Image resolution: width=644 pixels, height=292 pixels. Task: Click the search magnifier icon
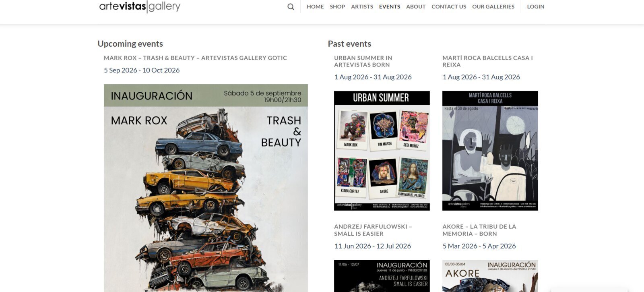(x=291, y=7)
